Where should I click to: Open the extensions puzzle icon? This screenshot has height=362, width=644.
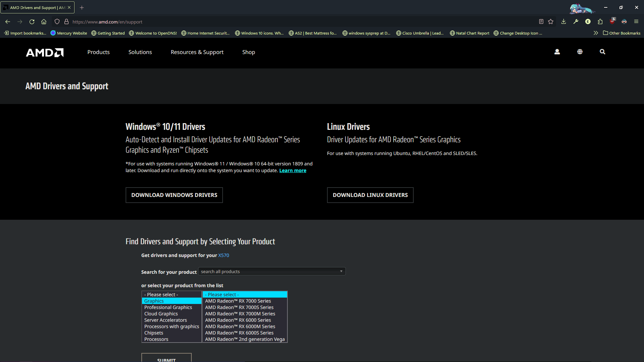(600, 22)
